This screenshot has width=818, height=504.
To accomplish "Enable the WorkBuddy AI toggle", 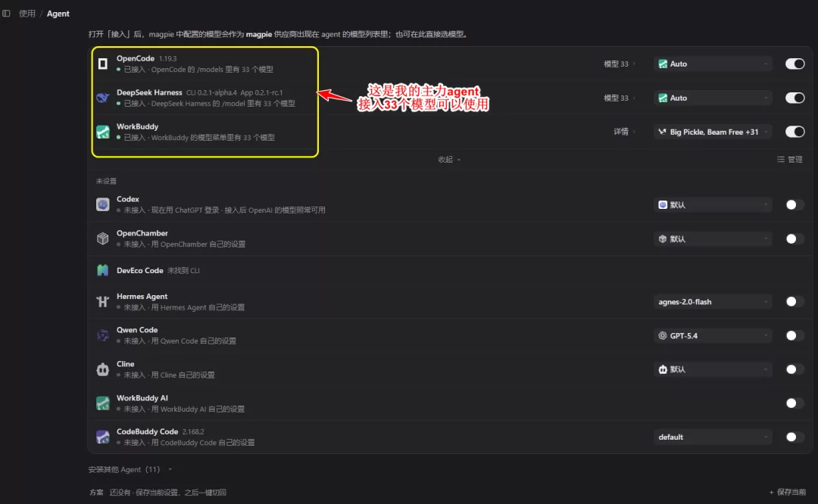I will click(x=795, y=403).
